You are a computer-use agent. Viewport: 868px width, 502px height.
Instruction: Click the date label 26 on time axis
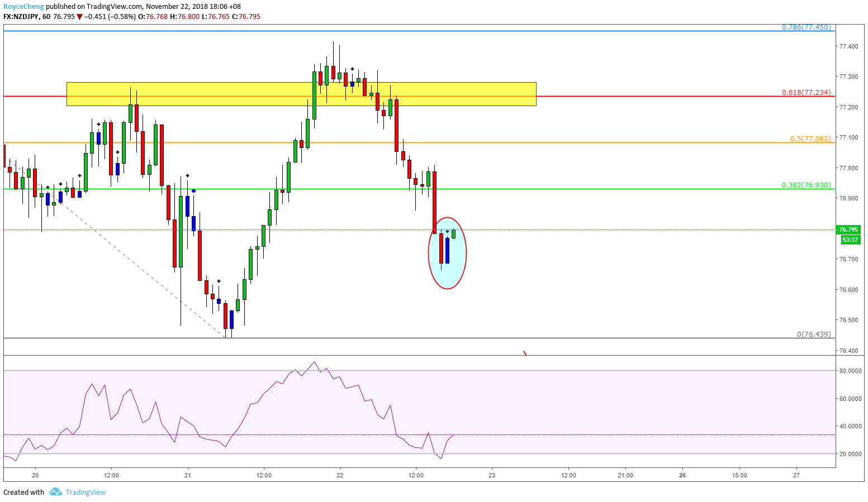point(682,475)
